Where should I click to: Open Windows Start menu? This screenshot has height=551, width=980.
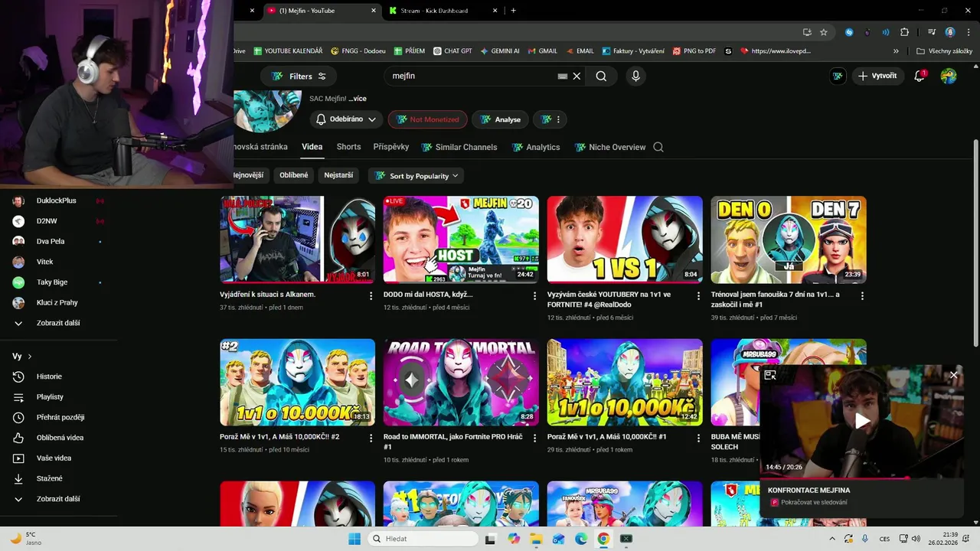(354, 539)
